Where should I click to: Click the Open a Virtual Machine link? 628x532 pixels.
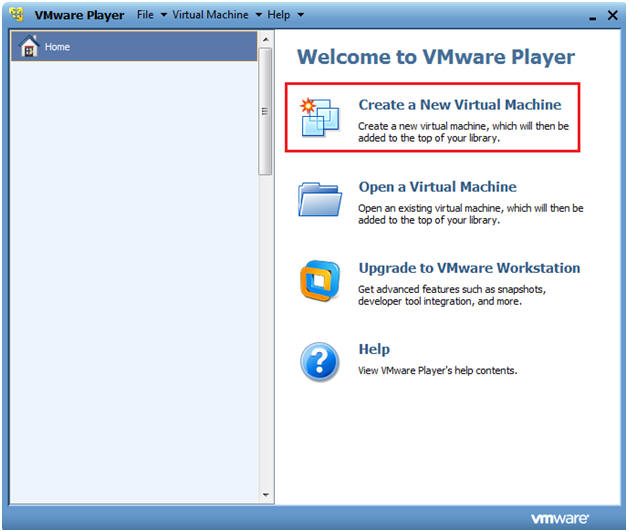(x=437, y=187)
